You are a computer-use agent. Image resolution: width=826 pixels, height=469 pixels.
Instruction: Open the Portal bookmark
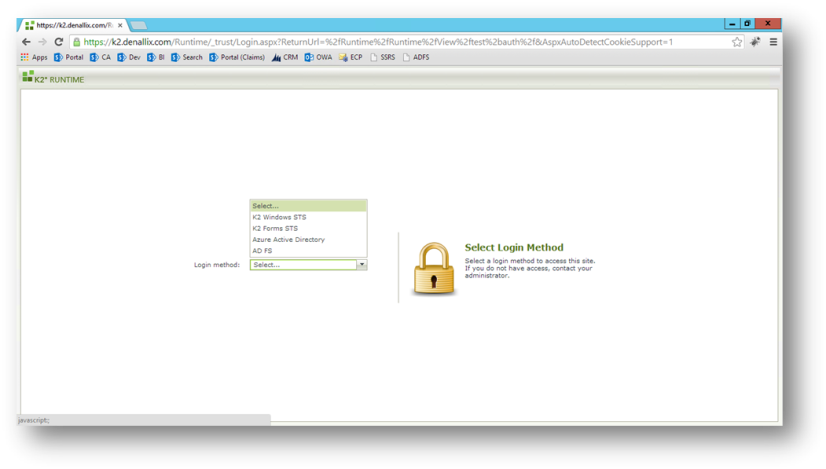(x=68, y=57)
